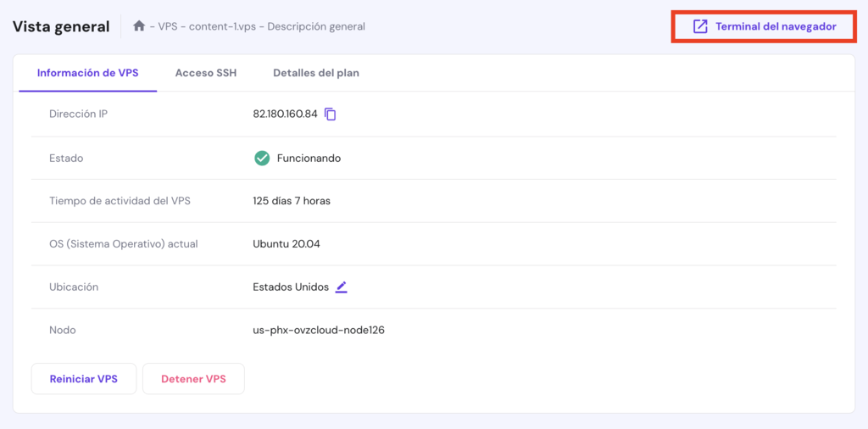This screenshot has height=429, width=868.
Task: Edit the location using the pencil icon
Action: (x=341, y=287)
